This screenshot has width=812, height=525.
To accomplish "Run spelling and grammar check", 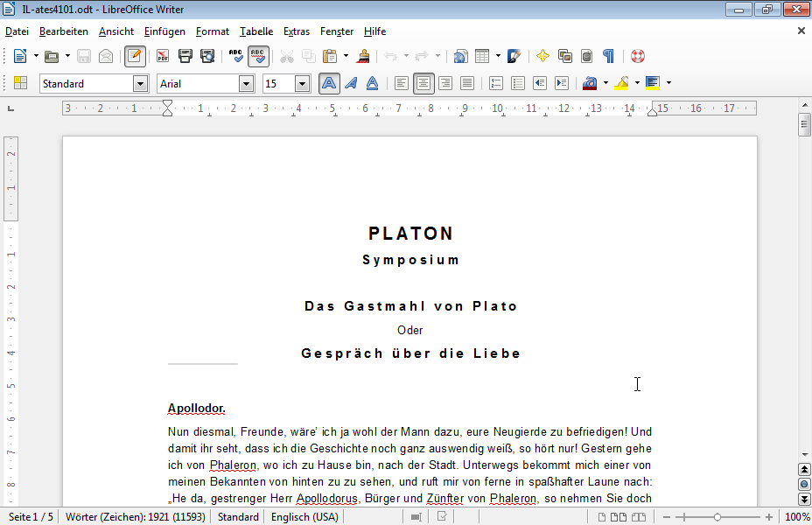I will click(235, 56).
